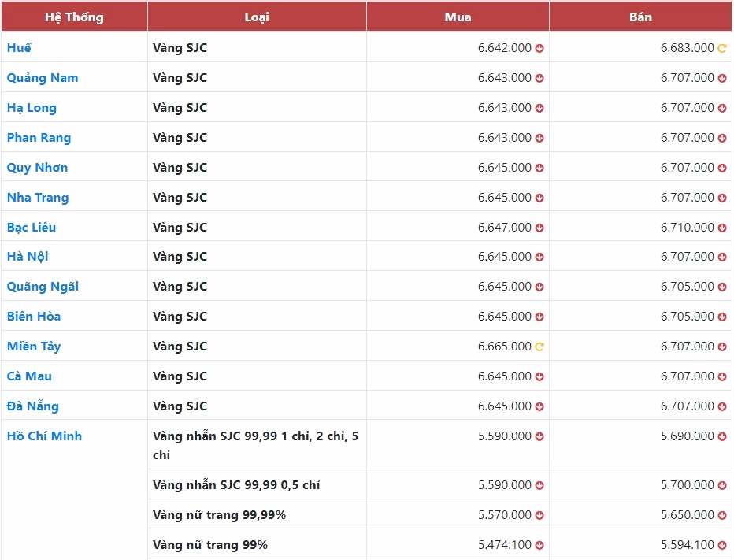Open the Nha Trang link

[38, 198]
